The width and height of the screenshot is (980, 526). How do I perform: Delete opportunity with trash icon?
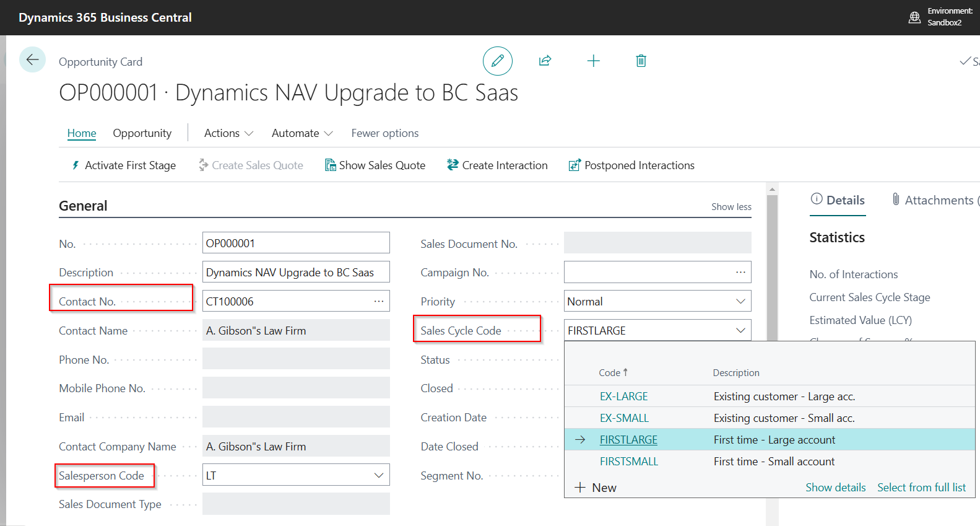(x=641, y=61)
